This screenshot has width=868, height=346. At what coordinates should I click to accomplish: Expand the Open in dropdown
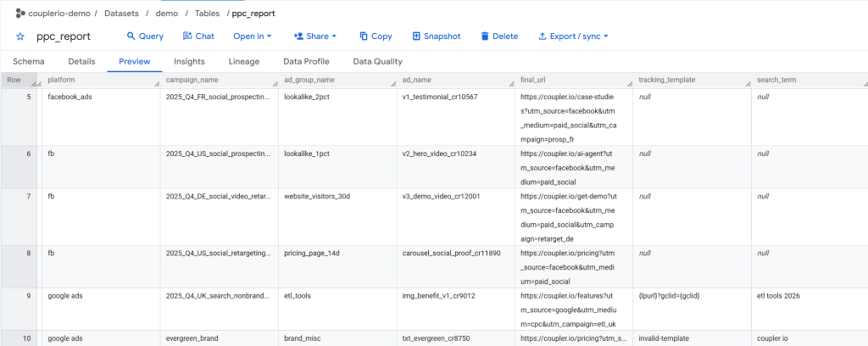253,36
